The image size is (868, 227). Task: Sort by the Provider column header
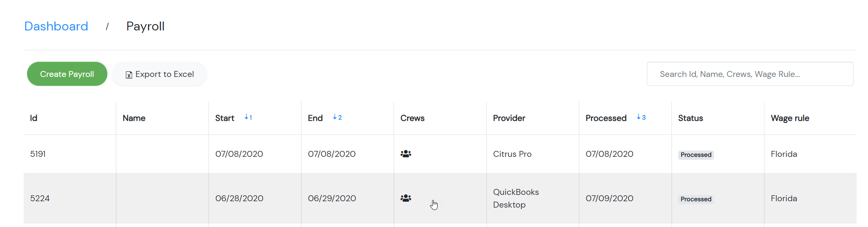[x=509, y=118]
